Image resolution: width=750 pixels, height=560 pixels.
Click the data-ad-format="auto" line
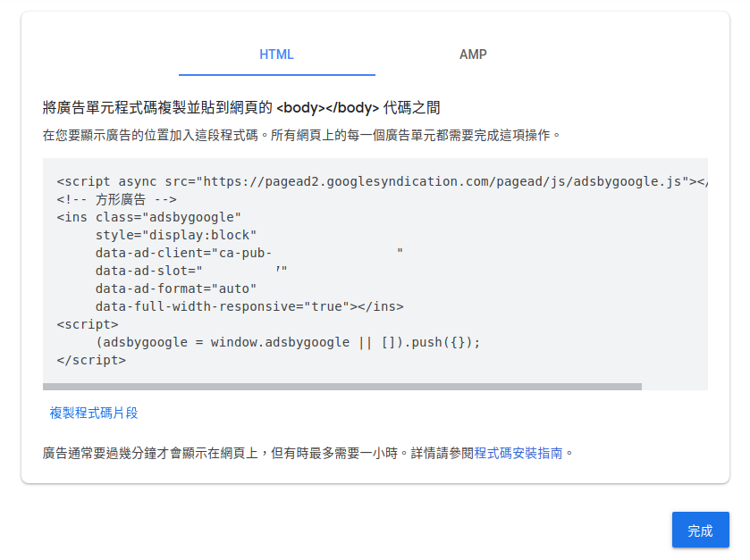point(176,288)
